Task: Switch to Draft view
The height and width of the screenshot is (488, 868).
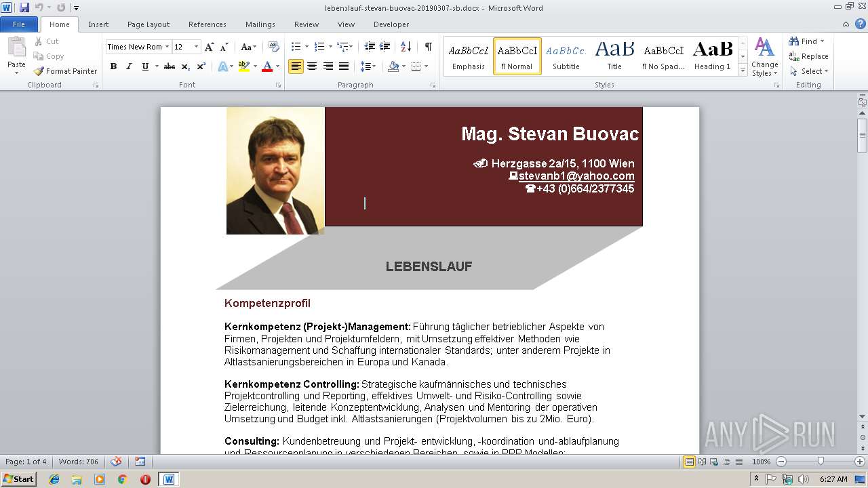Action: [x=738, y=462]
